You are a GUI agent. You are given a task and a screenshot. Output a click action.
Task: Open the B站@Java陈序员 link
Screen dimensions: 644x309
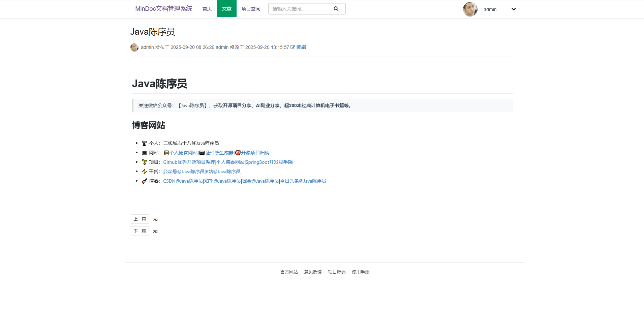223,172
